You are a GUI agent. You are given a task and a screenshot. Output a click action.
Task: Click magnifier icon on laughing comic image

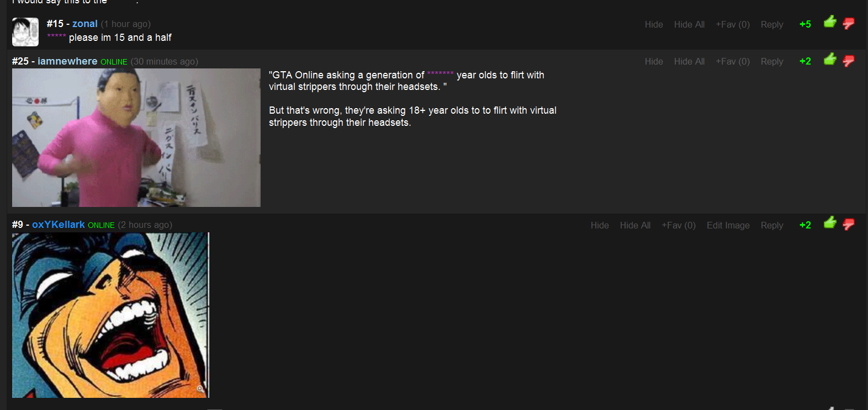200,389
